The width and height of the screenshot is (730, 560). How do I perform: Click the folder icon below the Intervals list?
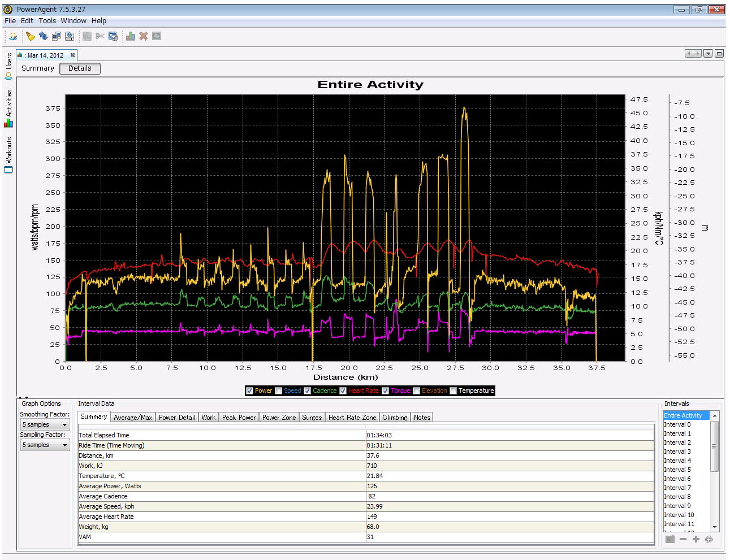pyautogui.click(x=670, y=539)
